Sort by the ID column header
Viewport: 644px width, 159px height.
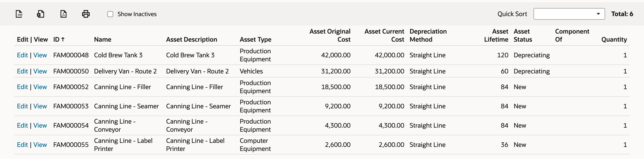pyautogui.click(x=59, y=39)
